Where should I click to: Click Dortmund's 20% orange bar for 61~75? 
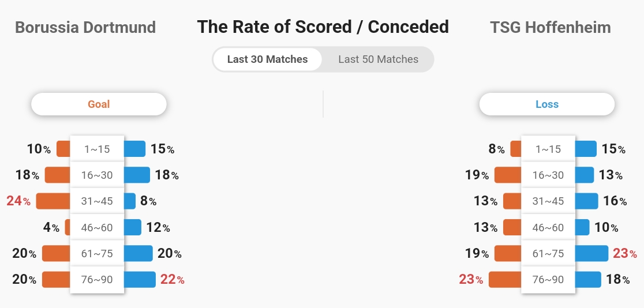(x=56, y=253)
